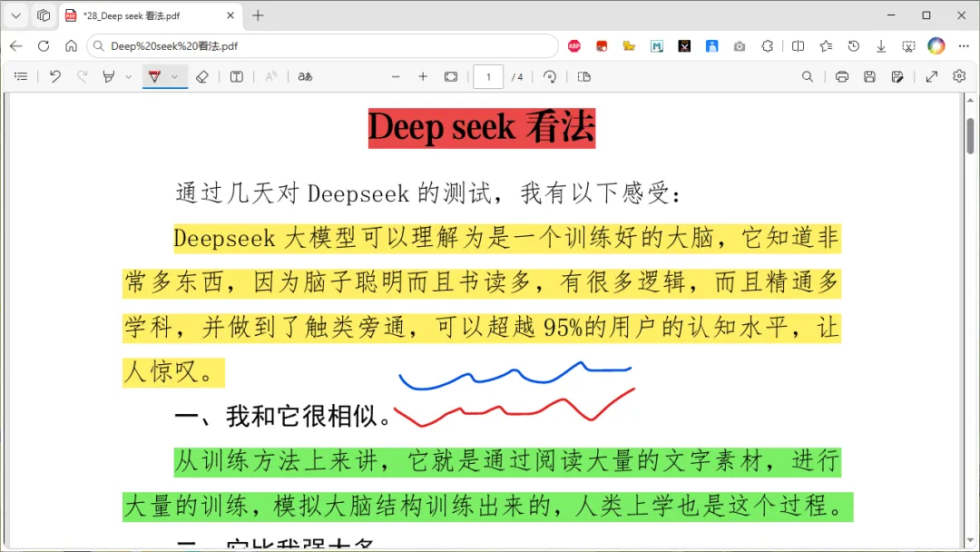Click the heading 一、我和它很相似
The width and height of the screenshot is (980, 552).
pos(283,416)
